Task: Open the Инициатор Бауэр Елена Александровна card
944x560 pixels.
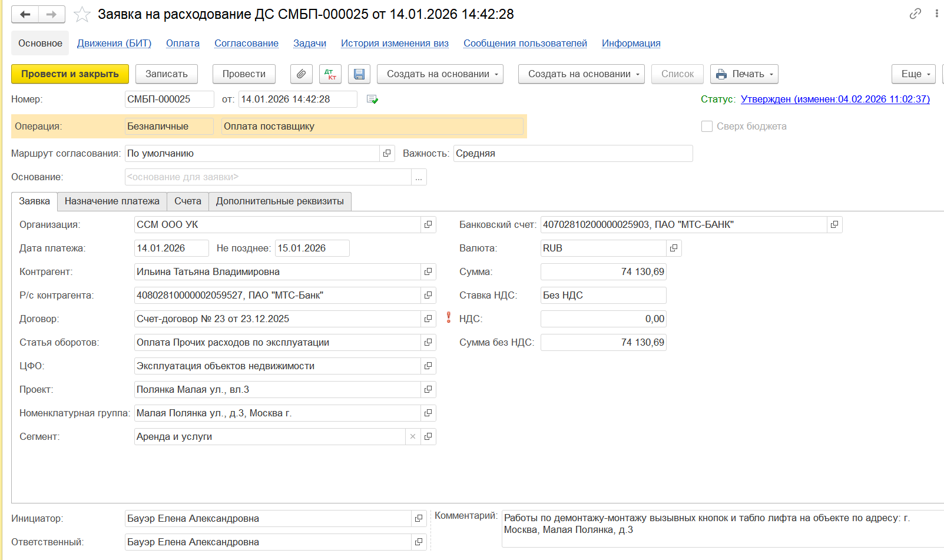Action: click(x=419, y=519)
